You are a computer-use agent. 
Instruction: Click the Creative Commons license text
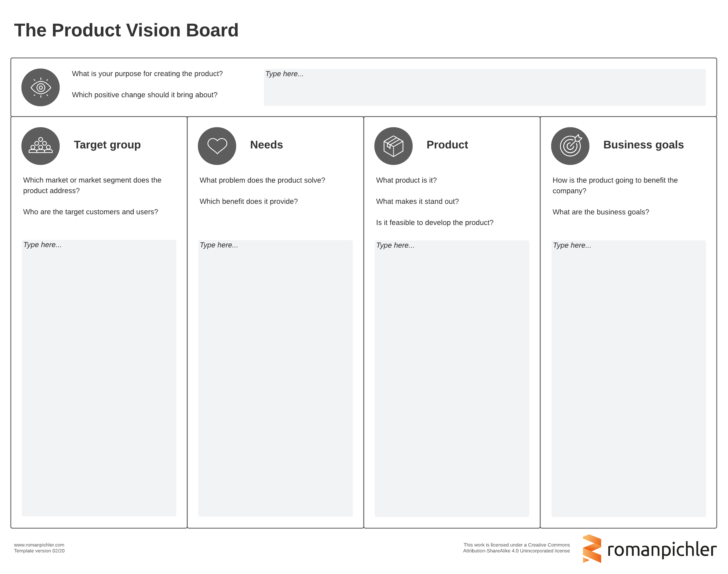pyautogui.click(x=516, y=548)
